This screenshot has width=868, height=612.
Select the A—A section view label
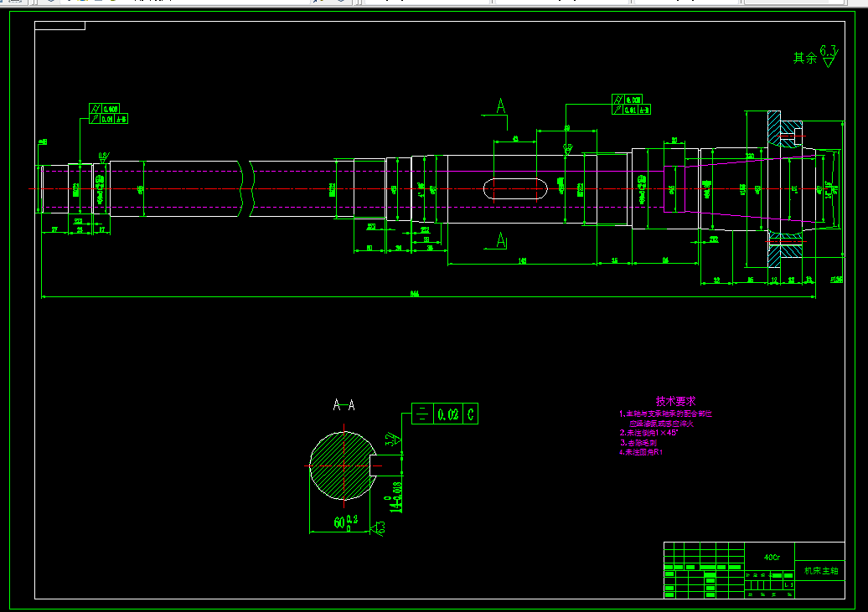344,405
